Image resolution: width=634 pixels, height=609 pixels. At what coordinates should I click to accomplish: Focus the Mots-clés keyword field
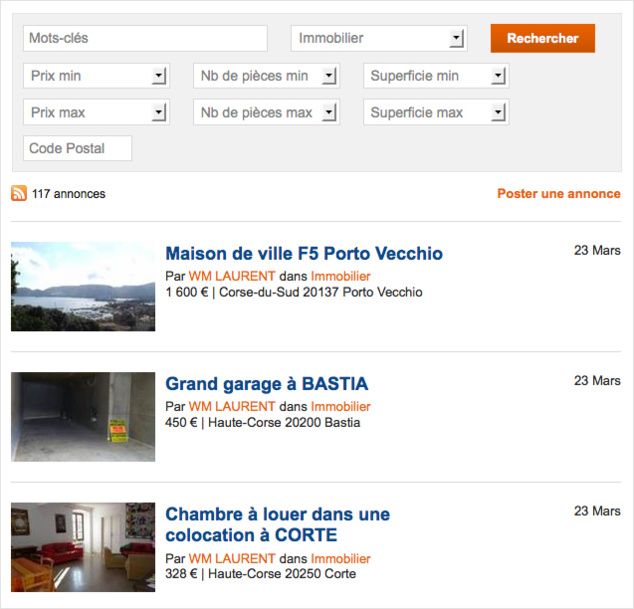coord(145,38)
